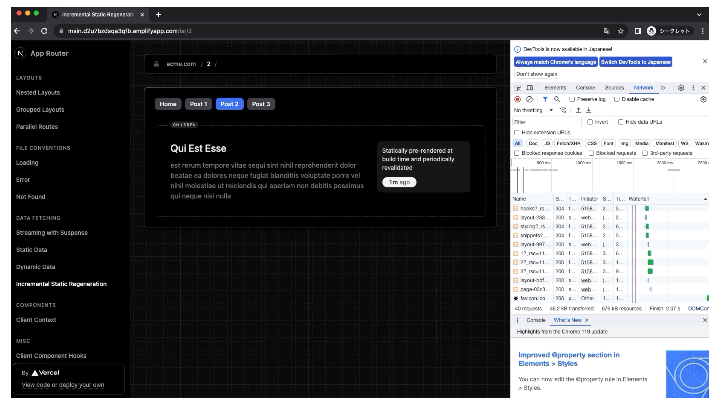Viewport: 720px width, 405px height.
Task: Click the lock icon before acme.com
Action: 157,64
